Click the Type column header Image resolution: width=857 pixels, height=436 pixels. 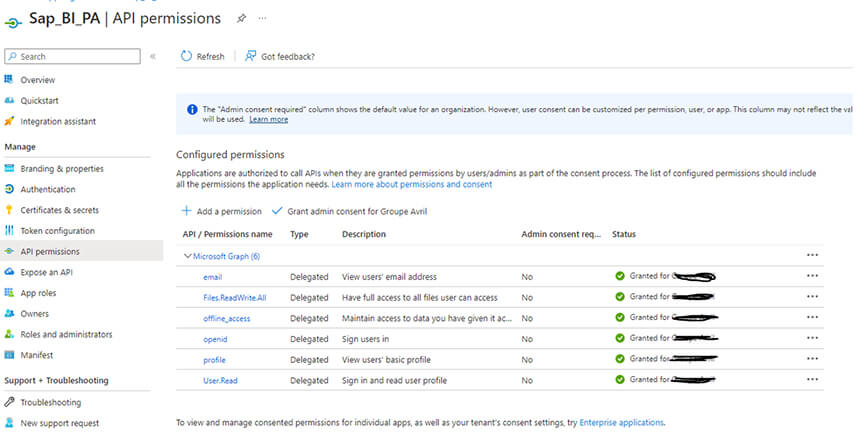coord(299,234)
